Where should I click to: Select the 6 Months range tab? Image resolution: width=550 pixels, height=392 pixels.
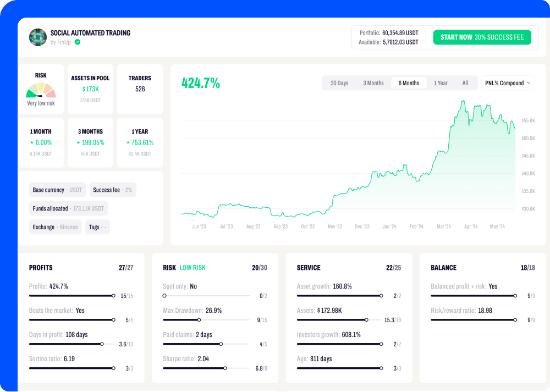409,83
